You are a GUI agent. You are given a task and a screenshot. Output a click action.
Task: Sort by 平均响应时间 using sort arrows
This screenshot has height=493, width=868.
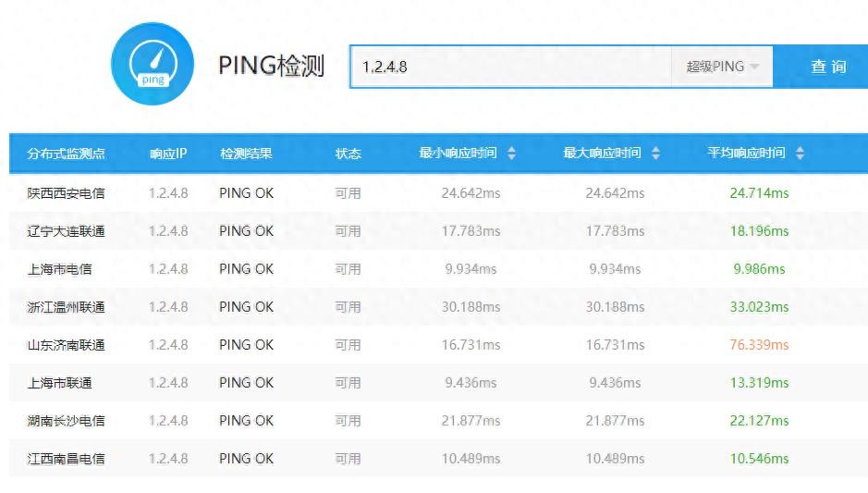click(x=800, y=154)
